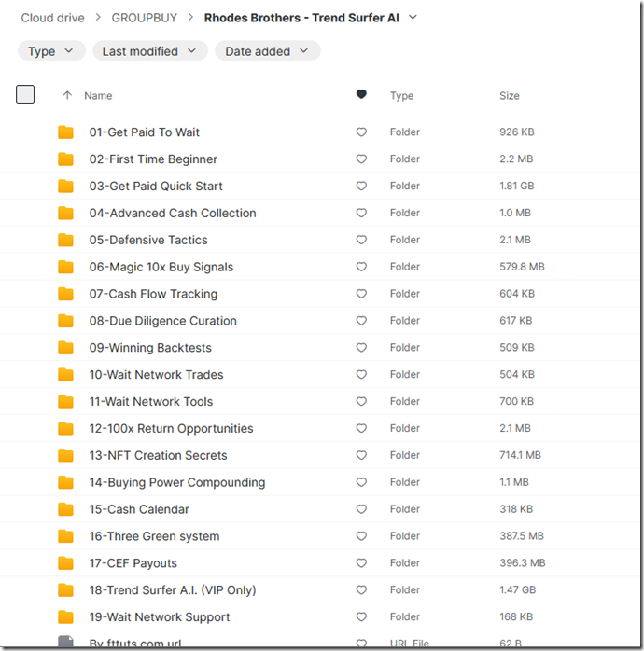Click the URL file icon at bottom of list
Viewport: 644px width, 651px height.
[x=65, y=642]
